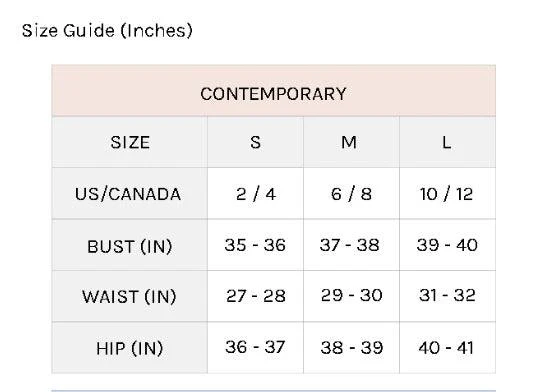Select the 39 - 40 bust cell
This screenshot has height=392, width=540.
click(447, 245)
